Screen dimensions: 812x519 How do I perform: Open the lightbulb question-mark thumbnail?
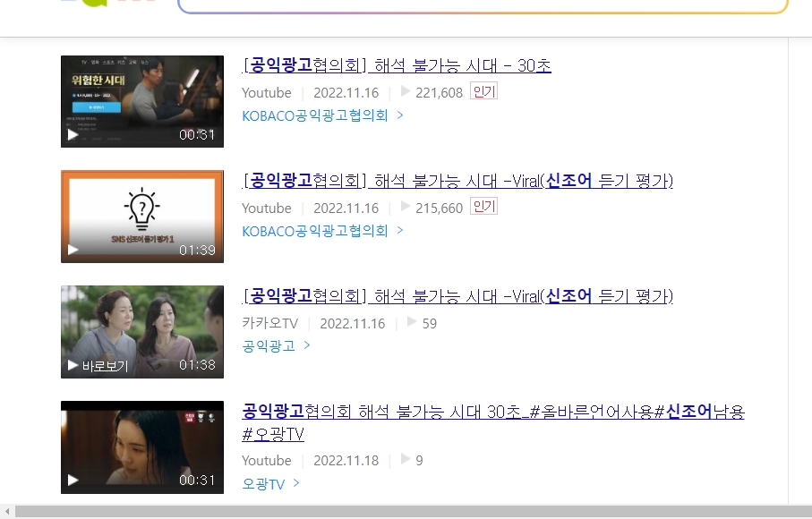coord(142,217)
